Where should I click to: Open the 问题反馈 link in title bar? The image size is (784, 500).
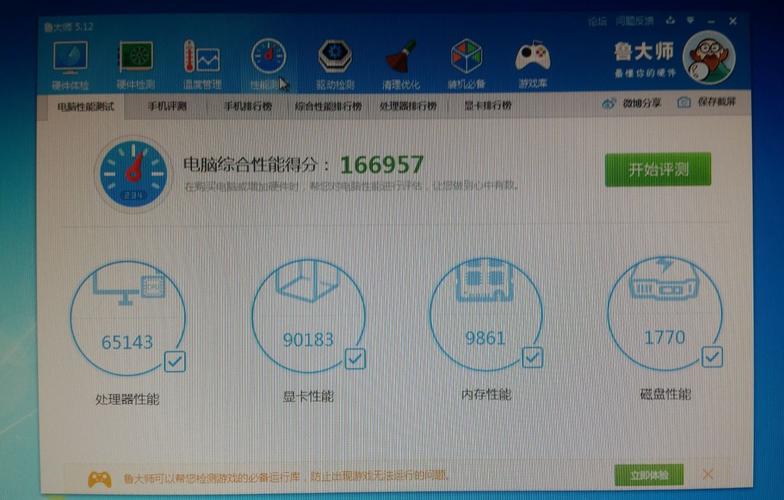point(634,21)
